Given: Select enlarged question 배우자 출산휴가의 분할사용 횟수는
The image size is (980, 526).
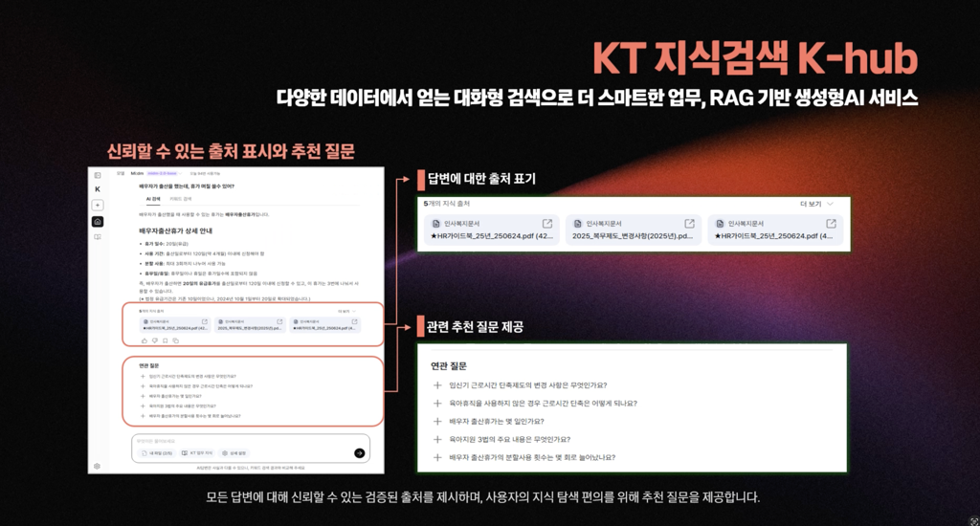Looking at the screenshot, I should [532, 458].
